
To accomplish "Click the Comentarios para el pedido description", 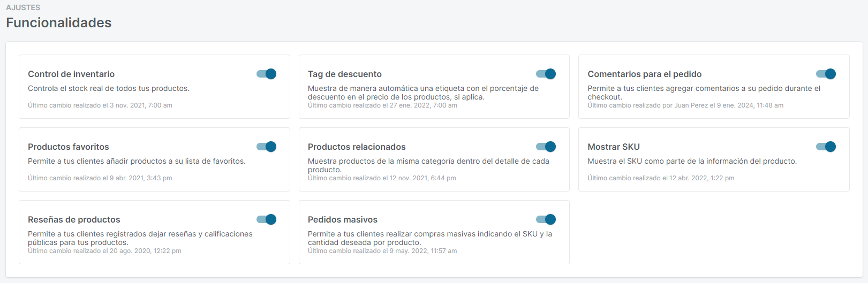I will [704, 93].
